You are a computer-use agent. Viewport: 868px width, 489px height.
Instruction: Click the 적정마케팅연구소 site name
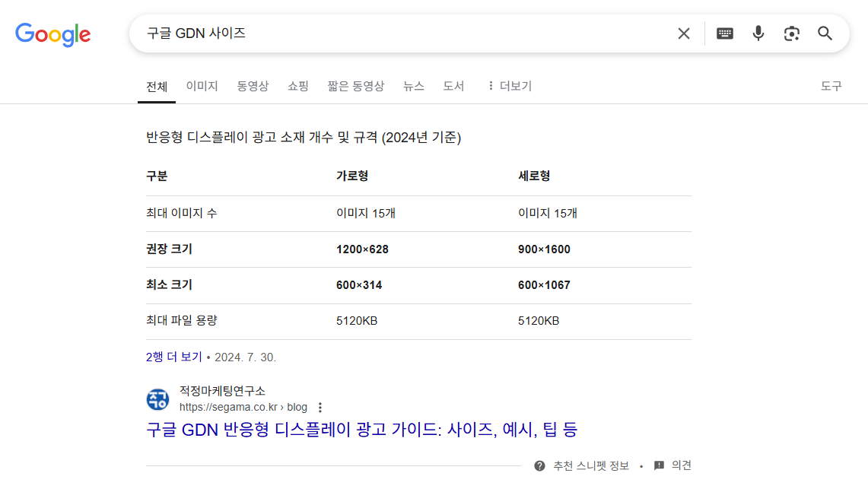click(222, 391)
